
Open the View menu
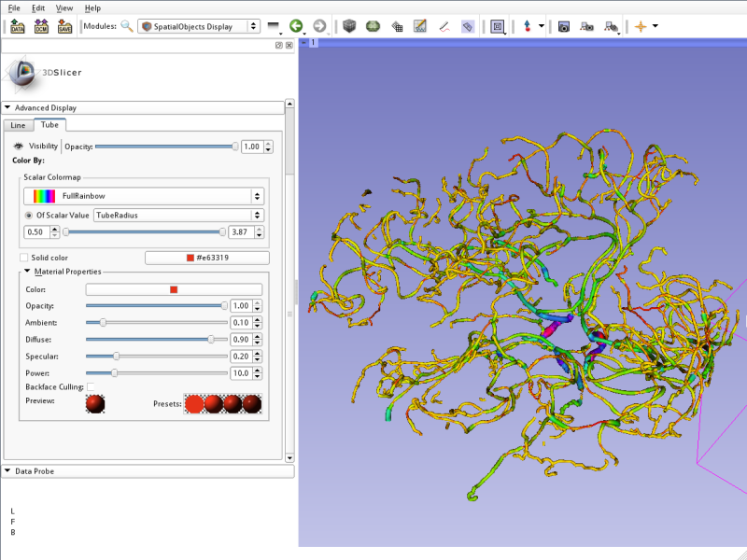point(63,7)
